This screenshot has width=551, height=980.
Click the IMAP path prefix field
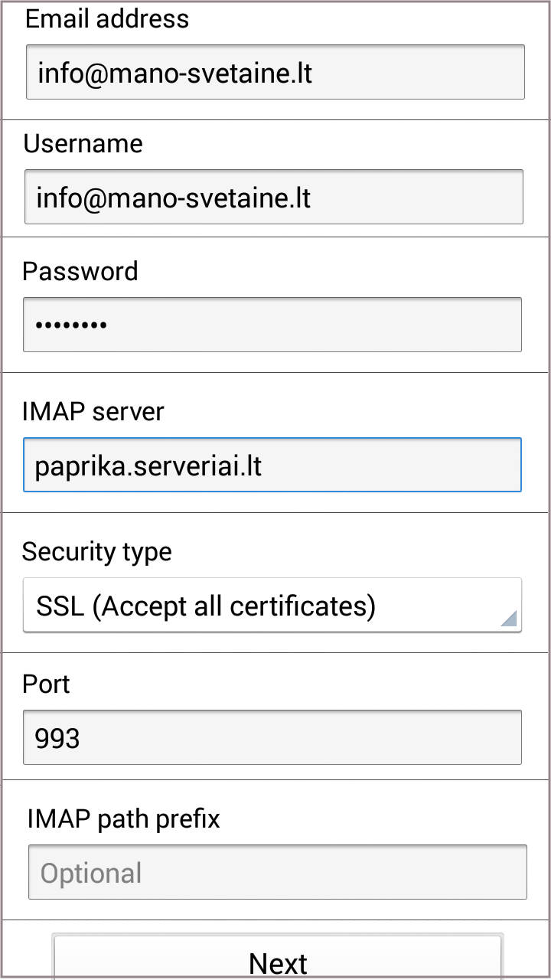coord(277,872)
